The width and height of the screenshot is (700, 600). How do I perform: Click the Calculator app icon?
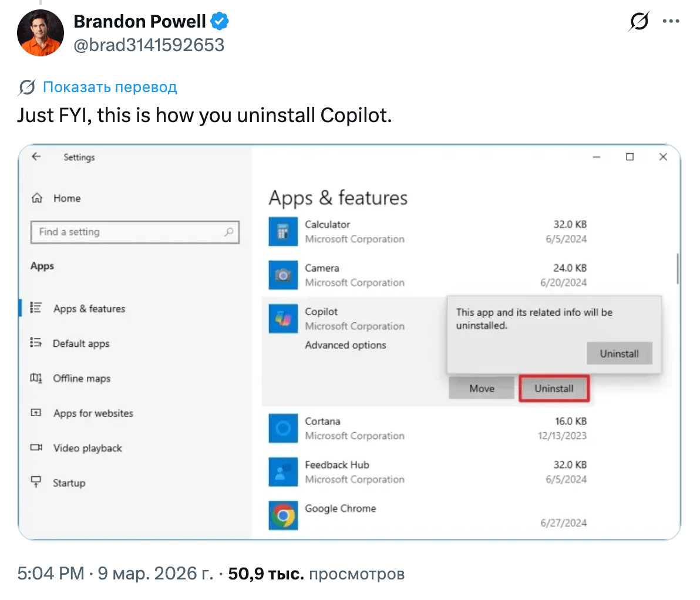click(x=283, y=231)
